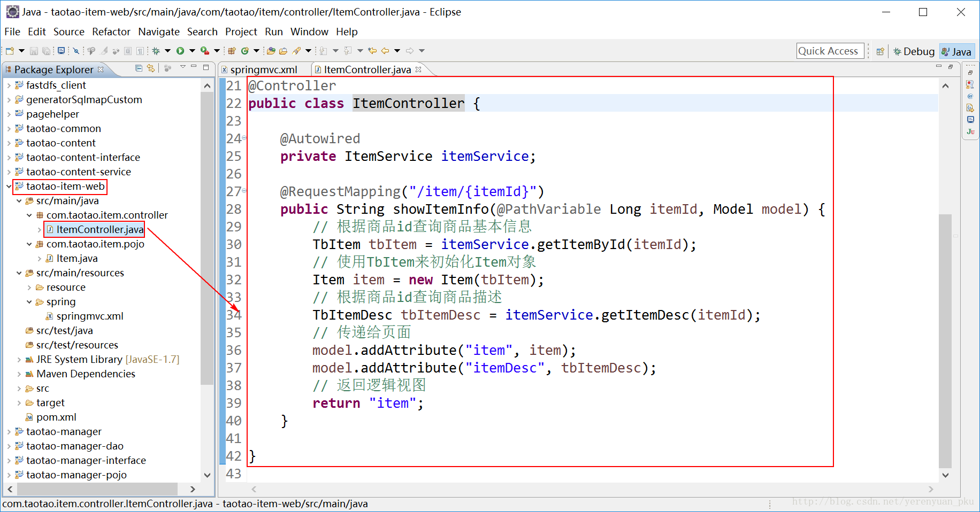Click the Back navigation yellow arrow
This screenshot has width=980, height=512.
coord(385,51)
